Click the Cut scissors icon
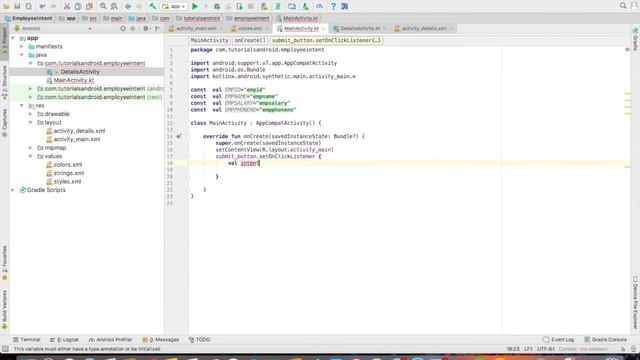640x360 pixels. point(67,6)
